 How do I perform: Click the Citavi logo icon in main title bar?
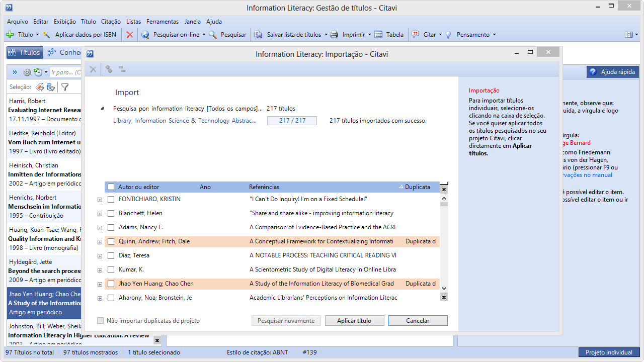pos(9,8)
